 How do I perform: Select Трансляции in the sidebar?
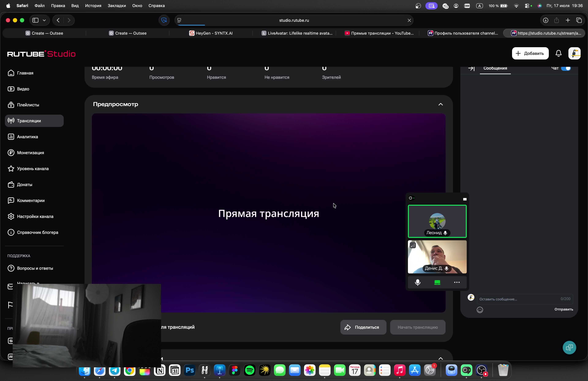(34, 121)
